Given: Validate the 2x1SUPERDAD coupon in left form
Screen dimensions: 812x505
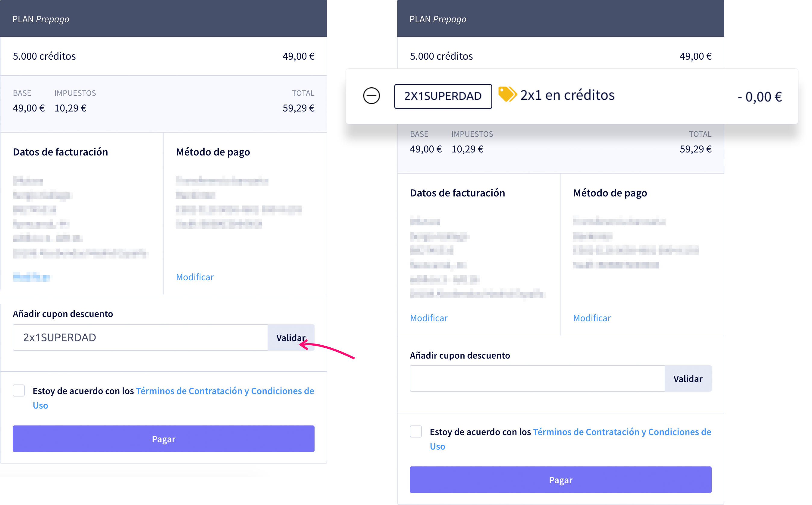Looking at the screenshot, I should (x=291, y=337).
